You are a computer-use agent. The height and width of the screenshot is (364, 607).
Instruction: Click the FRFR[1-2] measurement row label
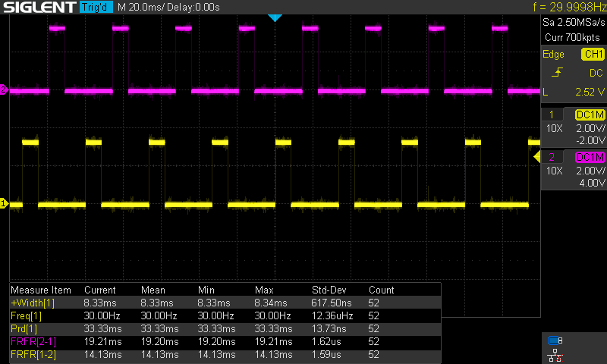[33, 354]
